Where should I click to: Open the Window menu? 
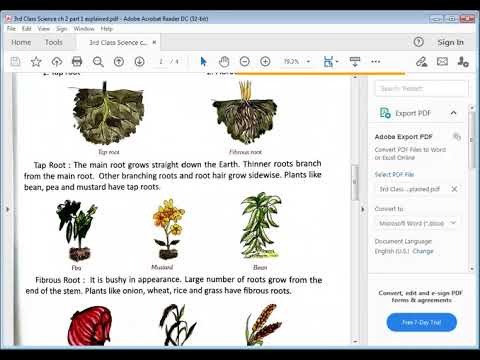[84, 29]
